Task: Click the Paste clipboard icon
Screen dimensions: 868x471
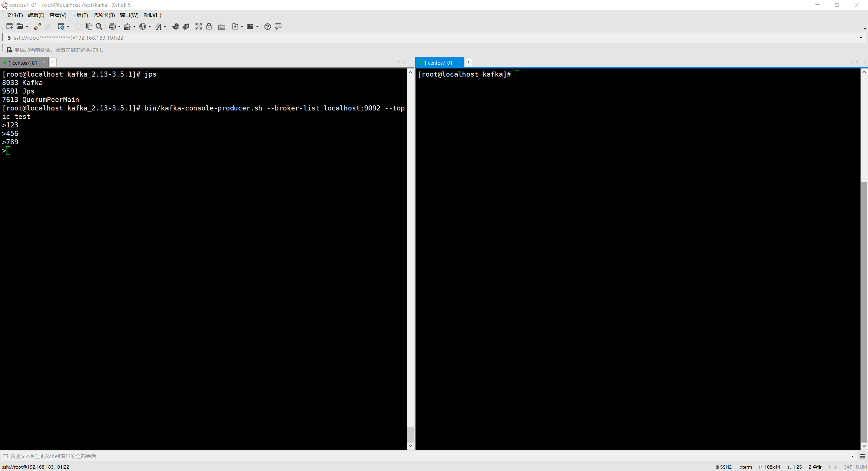Action: point(89,26)
